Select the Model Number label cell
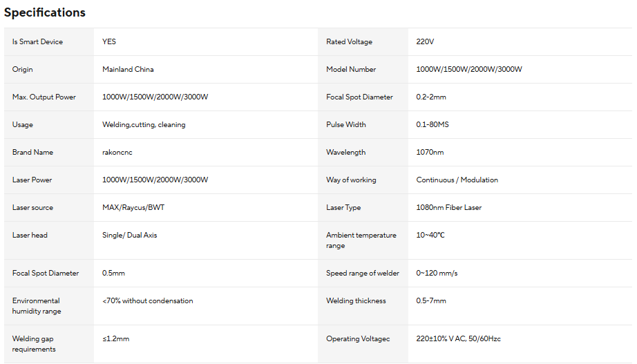Screen dimensions: 637x364 [363, 70]
